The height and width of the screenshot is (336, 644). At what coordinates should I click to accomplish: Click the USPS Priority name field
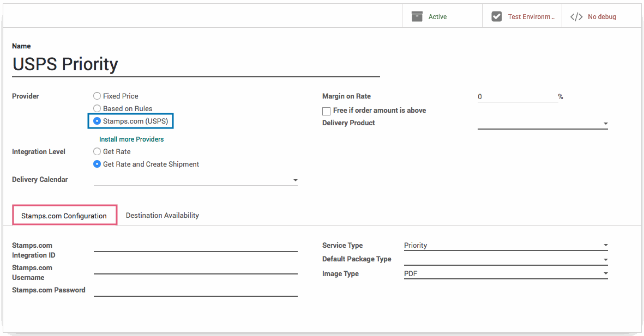pos(196,64)
